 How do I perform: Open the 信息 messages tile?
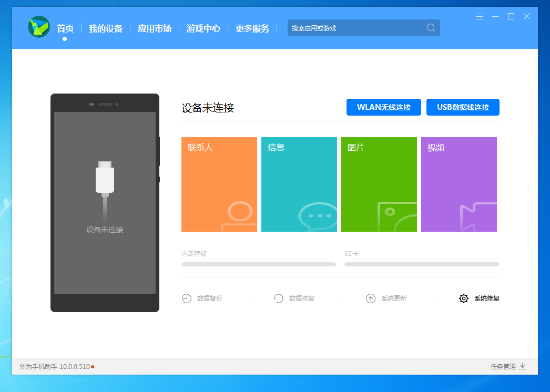[299, 184]
